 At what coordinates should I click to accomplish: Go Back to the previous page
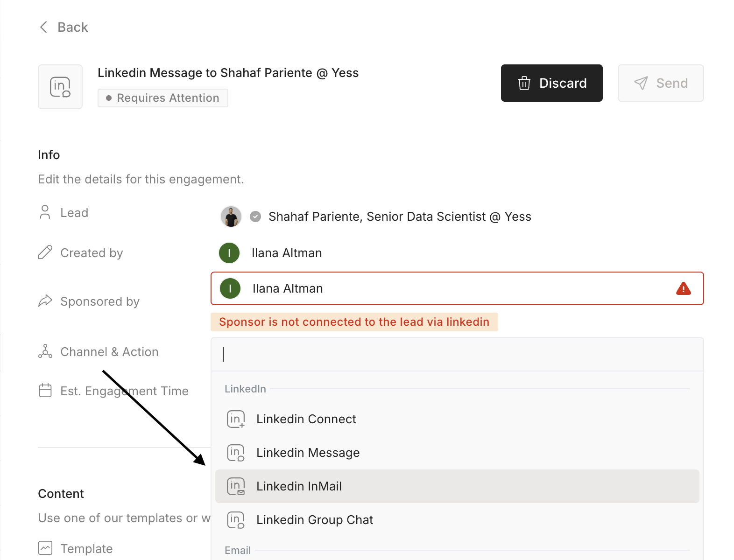point(72,27)
